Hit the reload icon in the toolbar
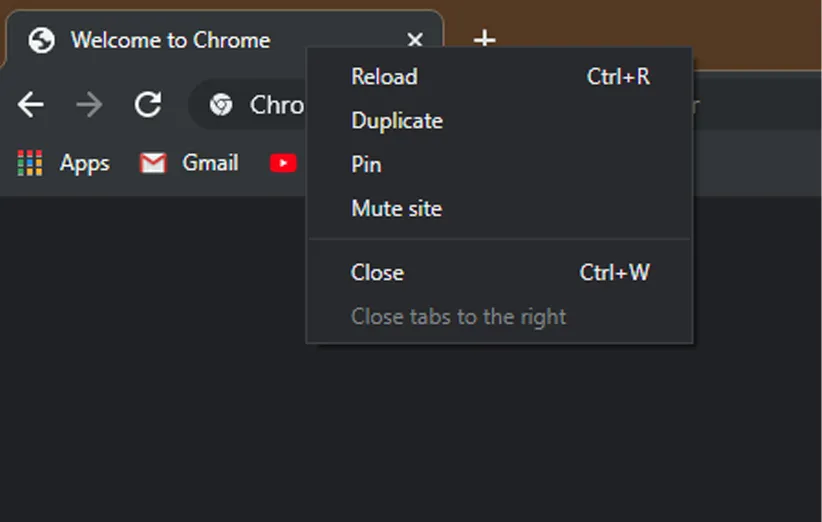 coord(148,104)
